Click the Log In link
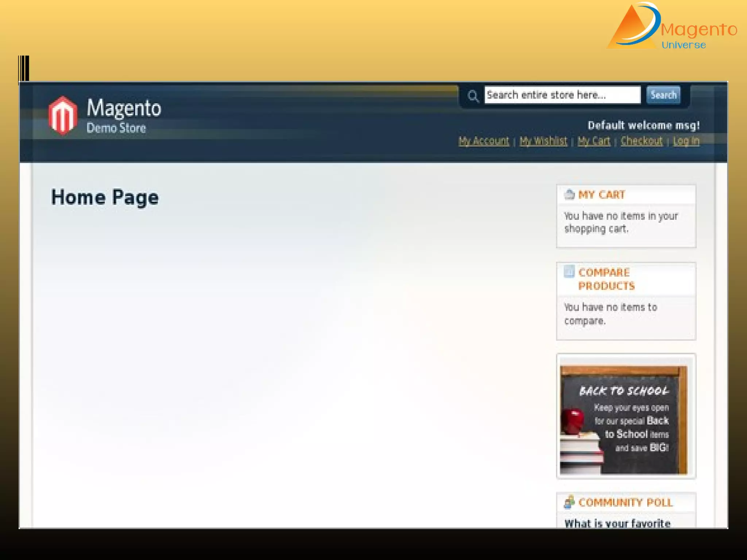The width and height of the screenshot is (747, 560). point(686,141)
